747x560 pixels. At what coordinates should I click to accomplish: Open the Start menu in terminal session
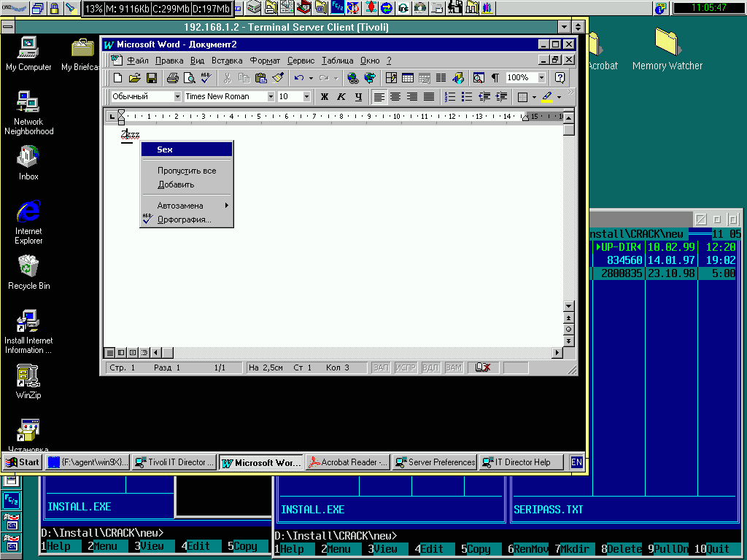tap(23, 462)
